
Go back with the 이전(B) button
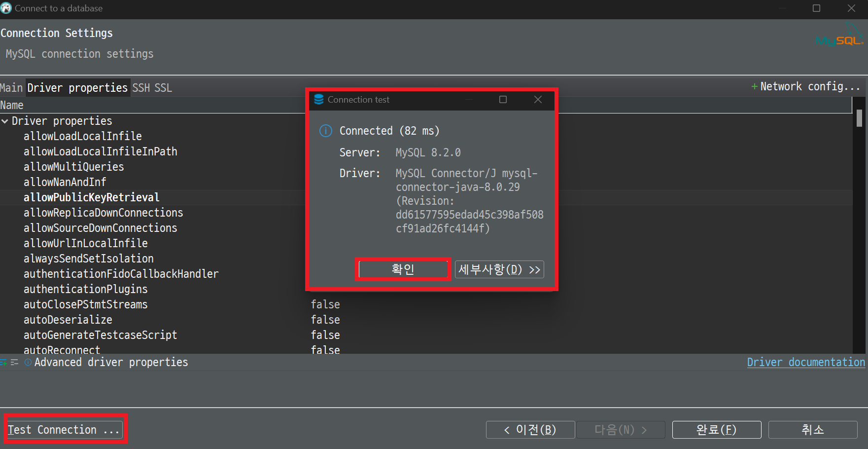[x=530, y=430]
